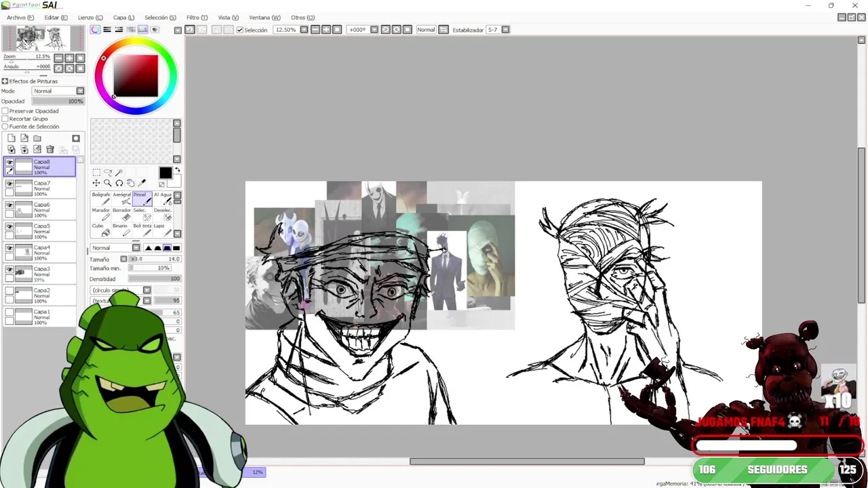Choose the magic wand tool

coord(119,172)
